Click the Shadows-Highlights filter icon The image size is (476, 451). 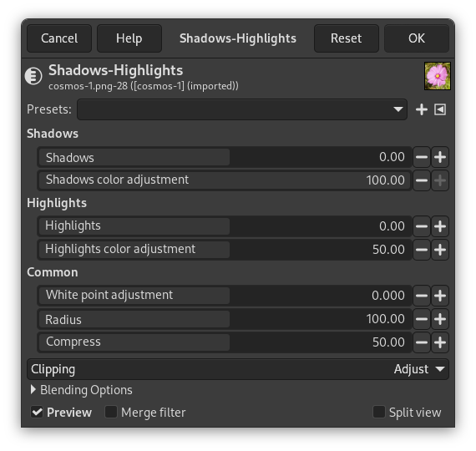click(33, 76)
